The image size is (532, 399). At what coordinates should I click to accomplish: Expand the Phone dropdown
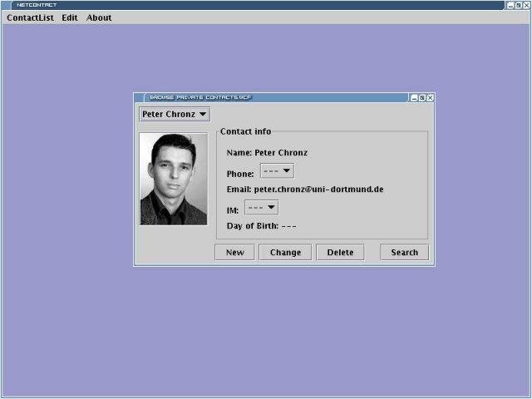[277, 170]
